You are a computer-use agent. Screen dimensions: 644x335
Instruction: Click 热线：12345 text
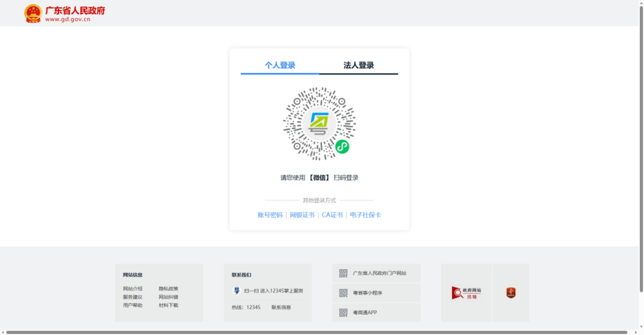[246, 308]
